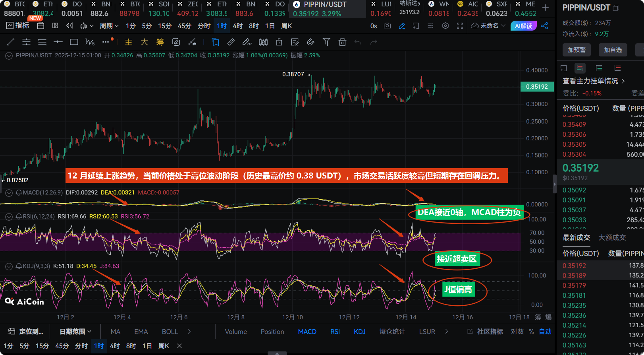Open the 未命名 layout dropdown
This screenshot has width=644, height=355.
tap(488, 26)
